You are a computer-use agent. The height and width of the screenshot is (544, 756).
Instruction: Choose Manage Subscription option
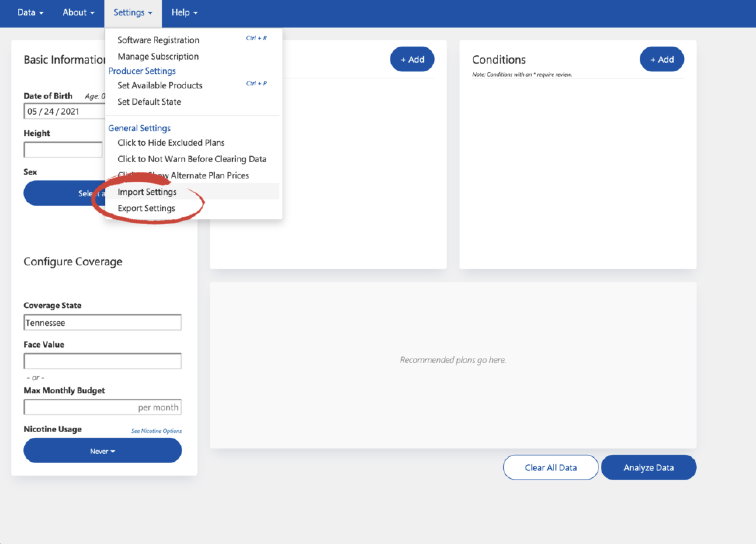(x=158, y=56)
